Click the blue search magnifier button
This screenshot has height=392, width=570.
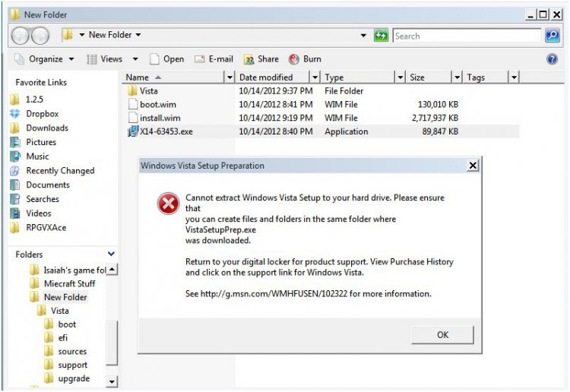(x=553, y=36)
